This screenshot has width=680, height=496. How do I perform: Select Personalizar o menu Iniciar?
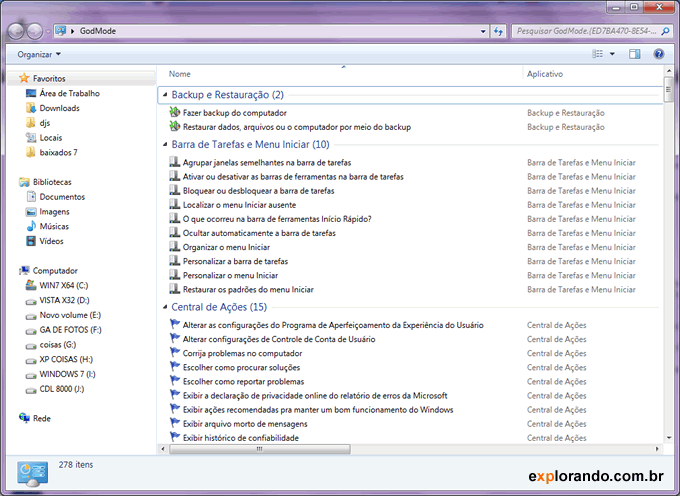pos(230,275)
